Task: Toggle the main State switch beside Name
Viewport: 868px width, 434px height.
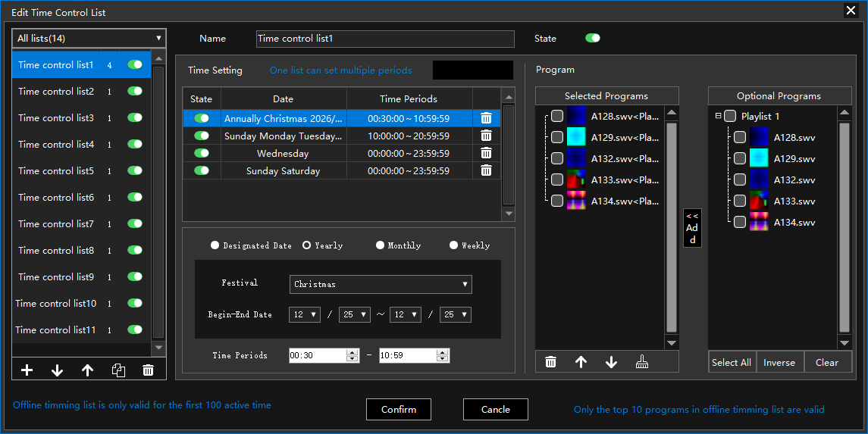Action: (592, 38)
